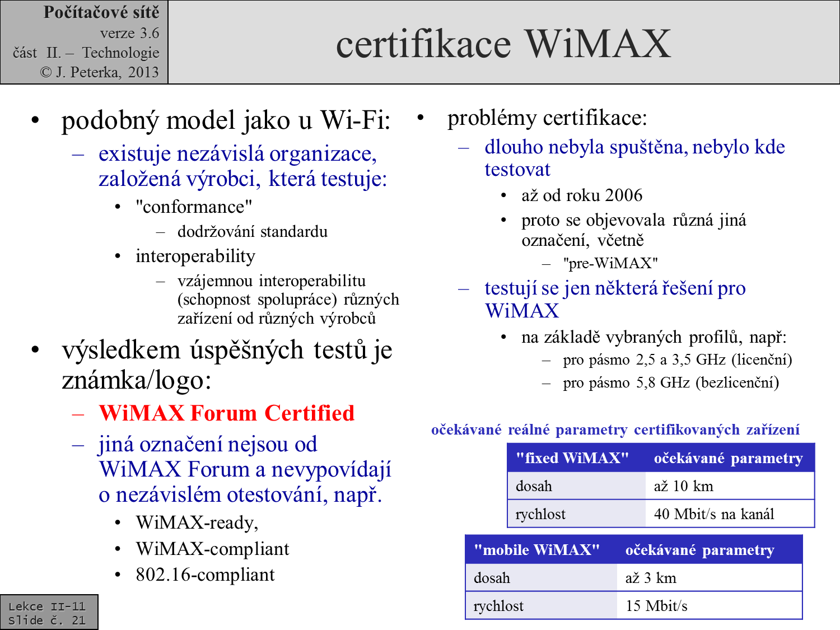Click the value "40 Mbit/s na kanál"
The width and height of the screenshot is (840, 630).
tap(714, 514)
